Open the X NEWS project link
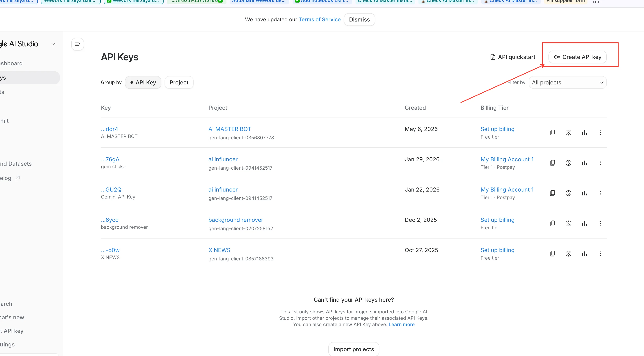 coord(220,250)
